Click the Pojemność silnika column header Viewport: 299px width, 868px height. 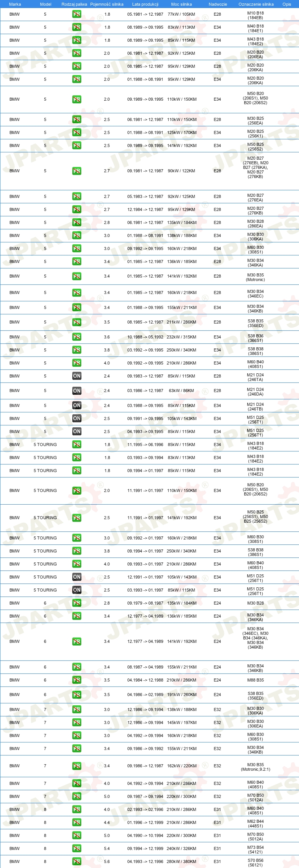click(107, 4)
